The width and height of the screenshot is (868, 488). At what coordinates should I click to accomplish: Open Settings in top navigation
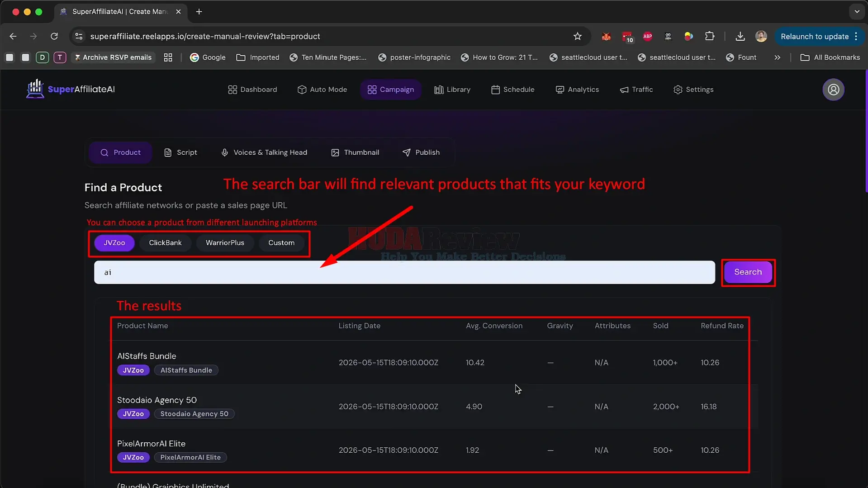(x=693, y=90)
